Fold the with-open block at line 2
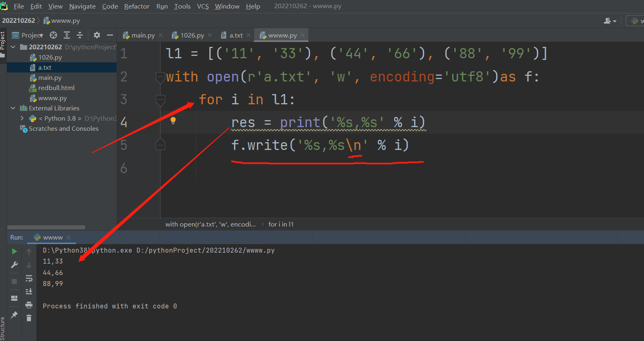The image size is (644, 341). 160,77
